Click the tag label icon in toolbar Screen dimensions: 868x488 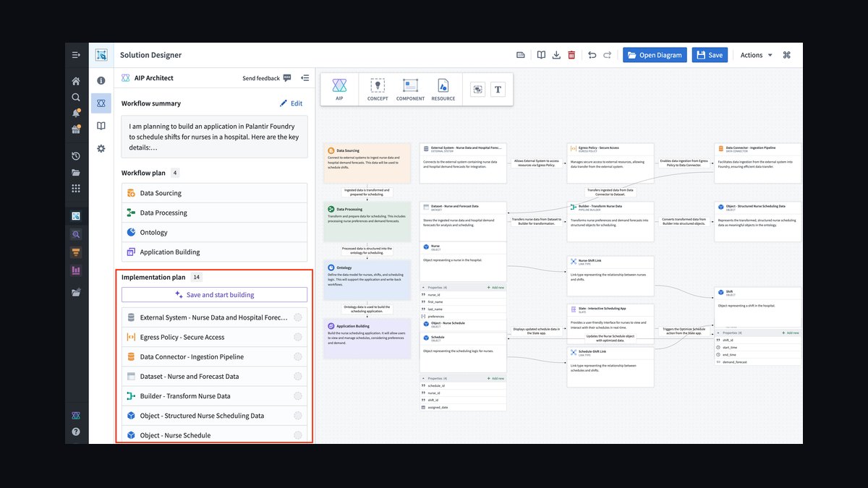[x=520, y=55]
